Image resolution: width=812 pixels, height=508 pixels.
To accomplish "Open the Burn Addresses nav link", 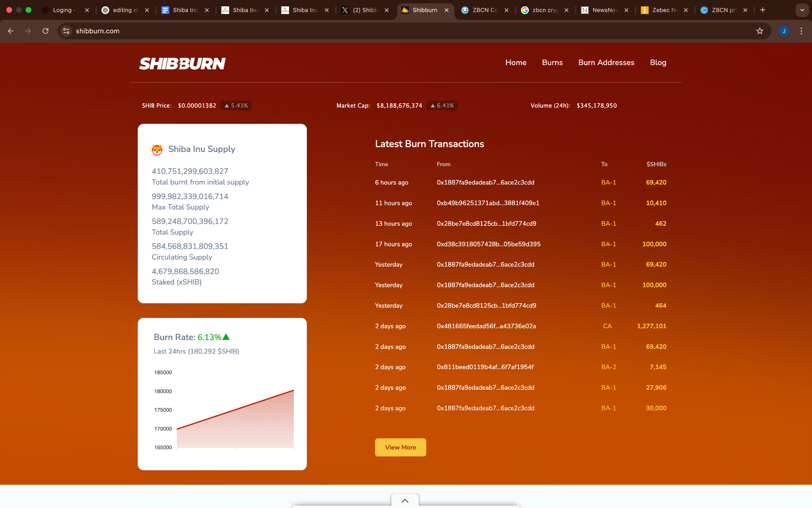I will (x=606, y=63).
